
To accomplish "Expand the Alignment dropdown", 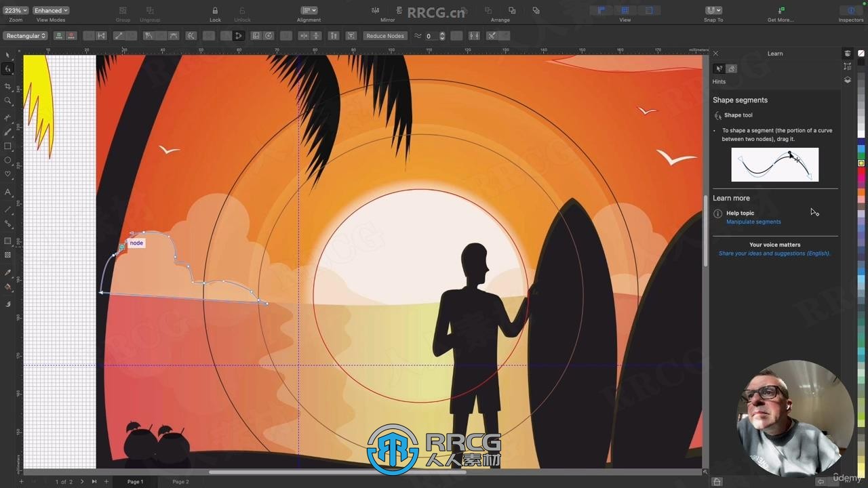I will [309, 11].
